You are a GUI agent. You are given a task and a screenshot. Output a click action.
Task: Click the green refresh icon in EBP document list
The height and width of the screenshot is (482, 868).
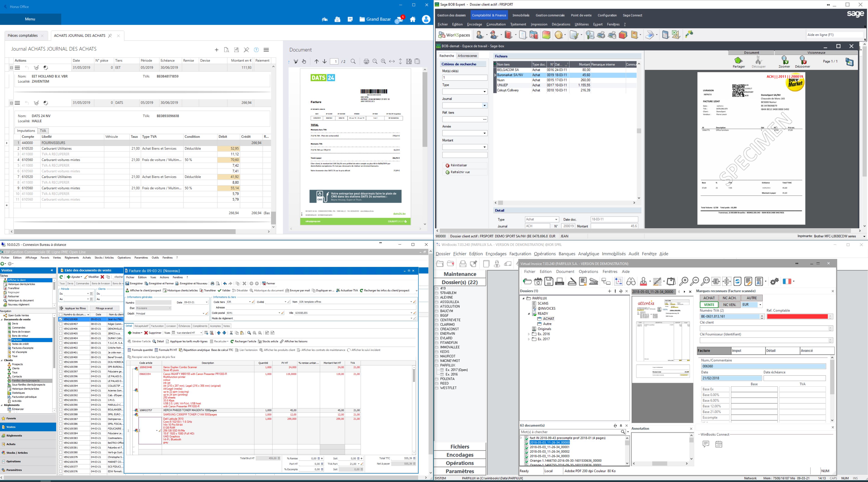61,277
